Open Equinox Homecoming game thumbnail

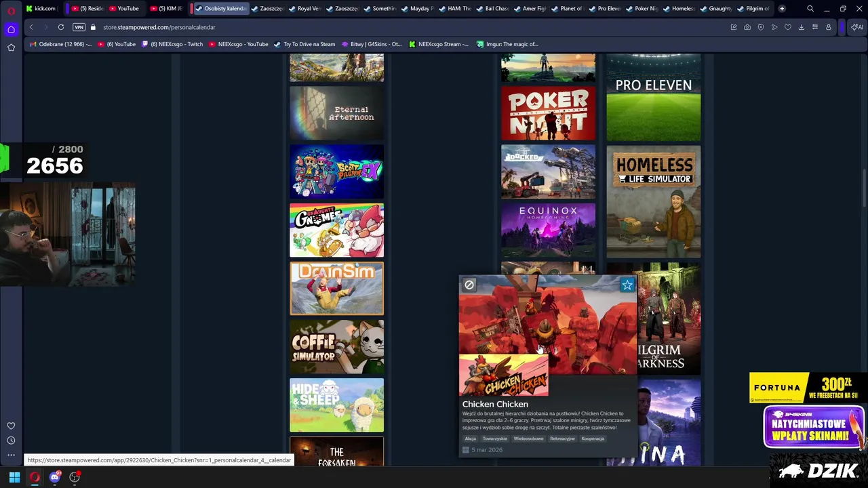coord(548,230)
